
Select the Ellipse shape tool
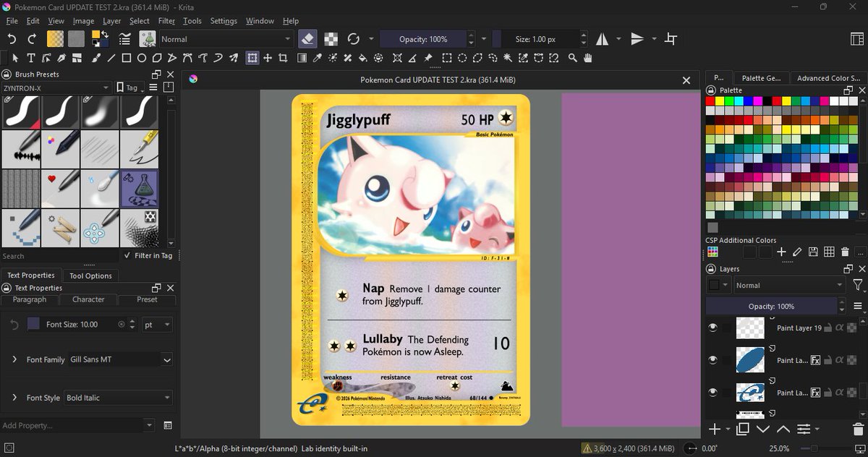[142, 58]
